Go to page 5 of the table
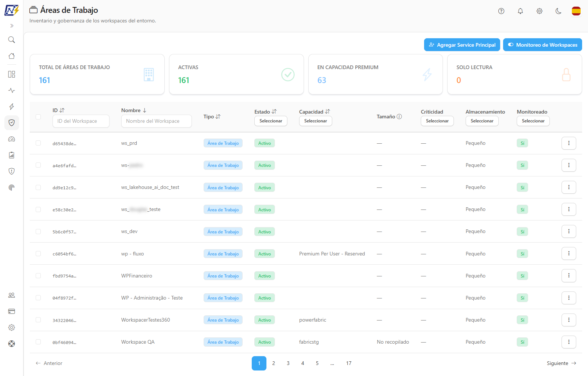Image resolution: width=588 pixels, height=376 pixels. coord(317,363)
